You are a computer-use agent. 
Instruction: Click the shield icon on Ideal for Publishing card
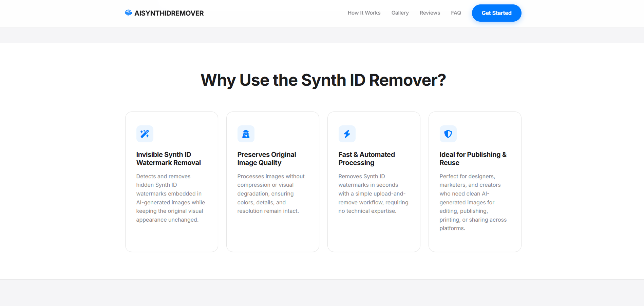(448, 134)
